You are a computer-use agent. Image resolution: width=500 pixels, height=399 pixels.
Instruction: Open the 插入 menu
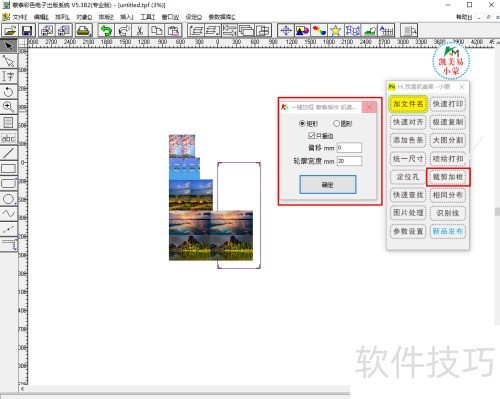click(x=127, y=17)
